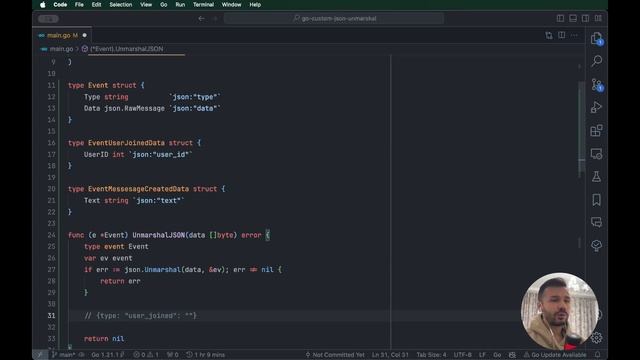Click Go 1.21.1 version in status bar

point(107,355)
